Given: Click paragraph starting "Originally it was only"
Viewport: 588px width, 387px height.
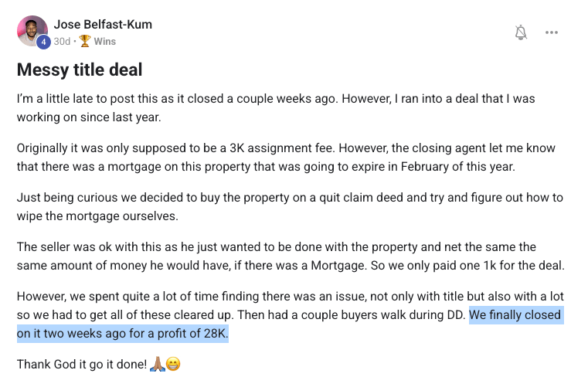Looking at the screenshot, I should (x=286, y=157).
